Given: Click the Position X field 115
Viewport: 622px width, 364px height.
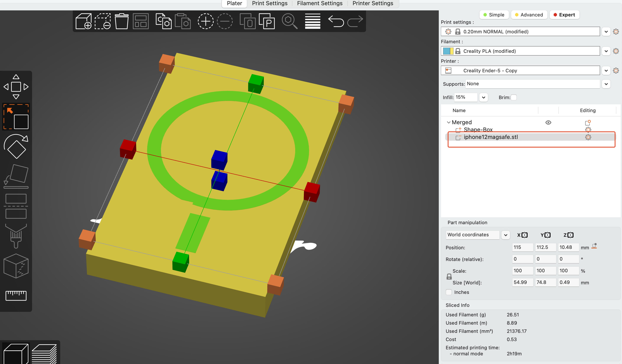Looking at the screenshot, I should 523,247.
